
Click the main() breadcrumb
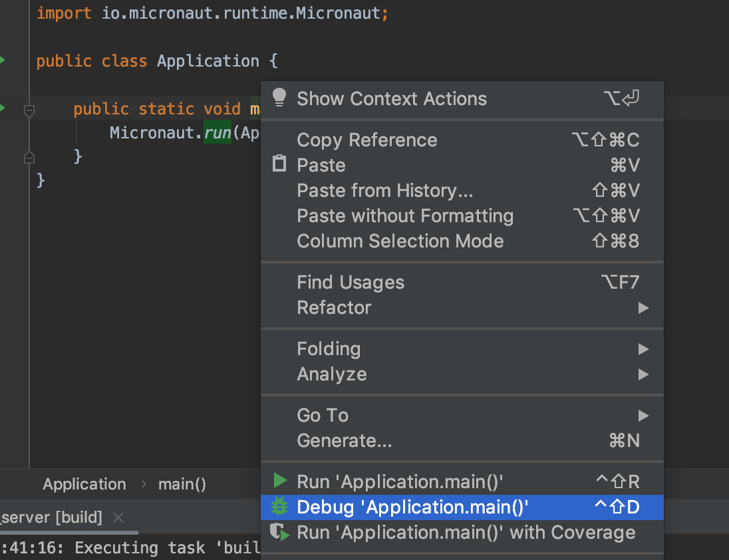pyautogui.click(x=182, y=484)
